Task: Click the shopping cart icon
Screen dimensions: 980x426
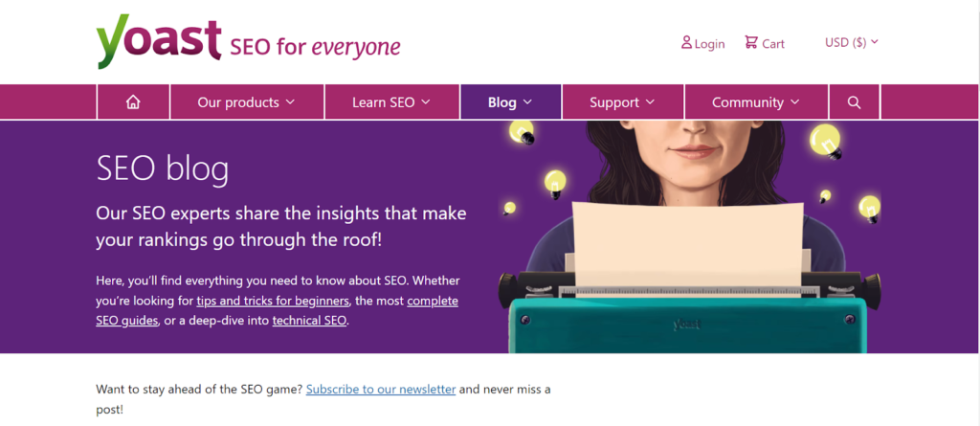Action: coord(751,42)
